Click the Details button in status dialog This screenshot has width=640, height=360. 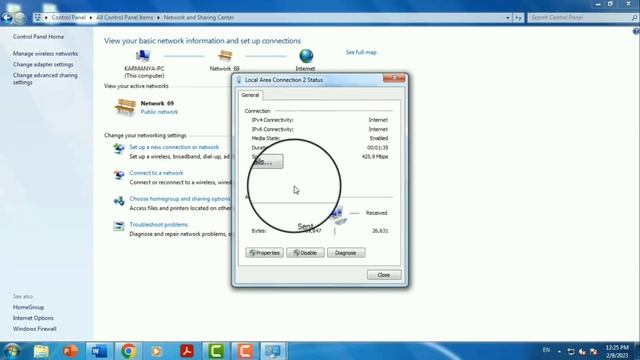(x=267, y=162)
